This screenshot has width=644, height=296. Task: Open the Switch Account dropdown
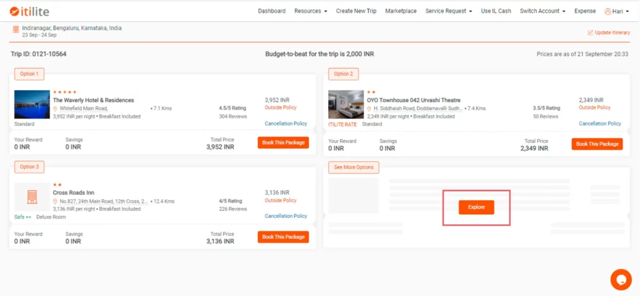(543, 11)
